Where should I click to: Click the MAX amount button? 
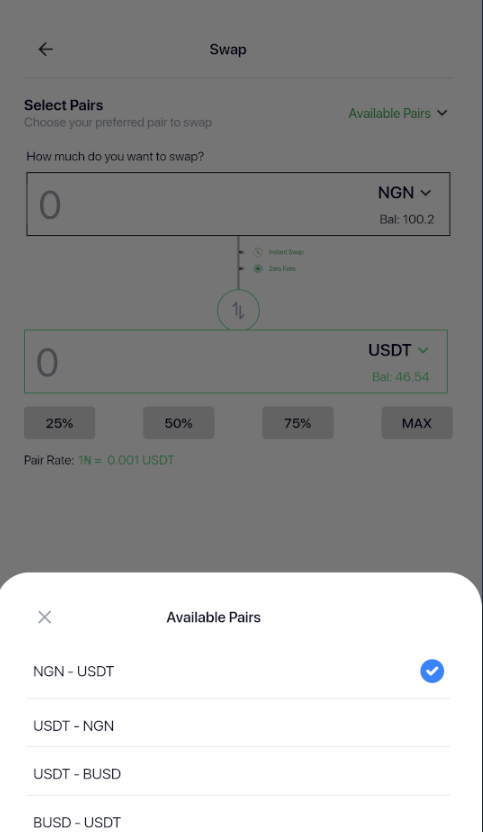pos(417,423)
